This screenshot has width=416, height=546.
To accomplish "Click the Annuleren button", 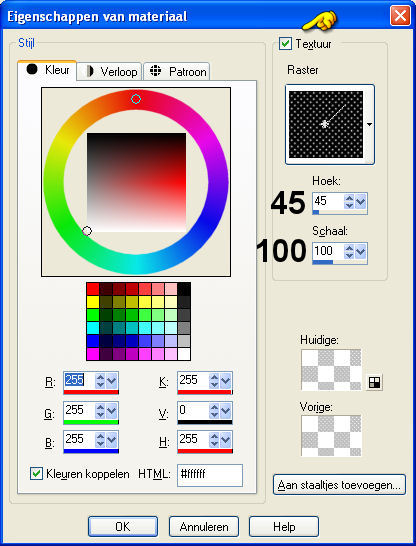I will pos(204,526).
